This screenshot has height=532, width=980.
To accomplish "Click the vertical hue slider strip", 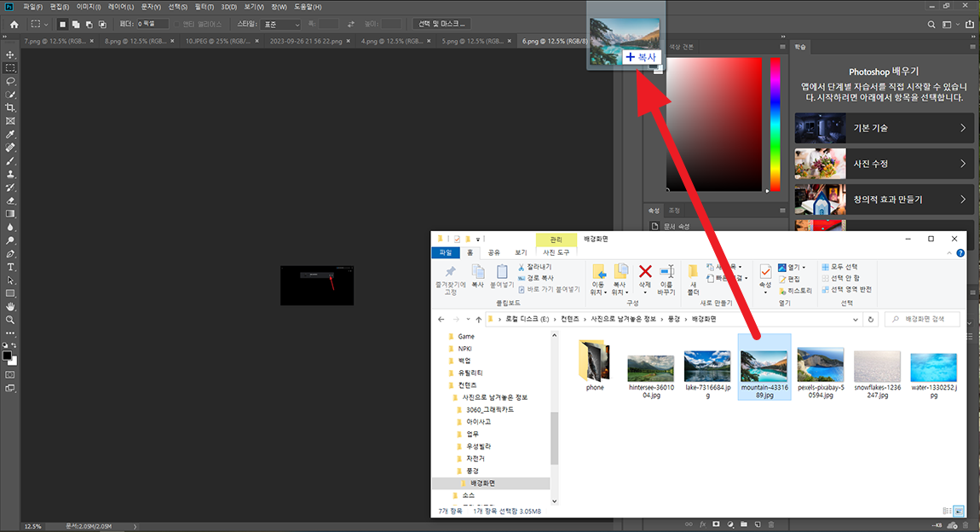I will click(x=775, y=124).
